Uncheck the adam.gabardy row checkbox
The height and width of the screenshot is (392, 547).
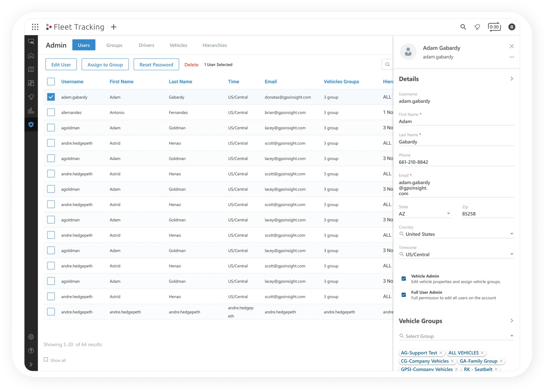click(51, 97)
